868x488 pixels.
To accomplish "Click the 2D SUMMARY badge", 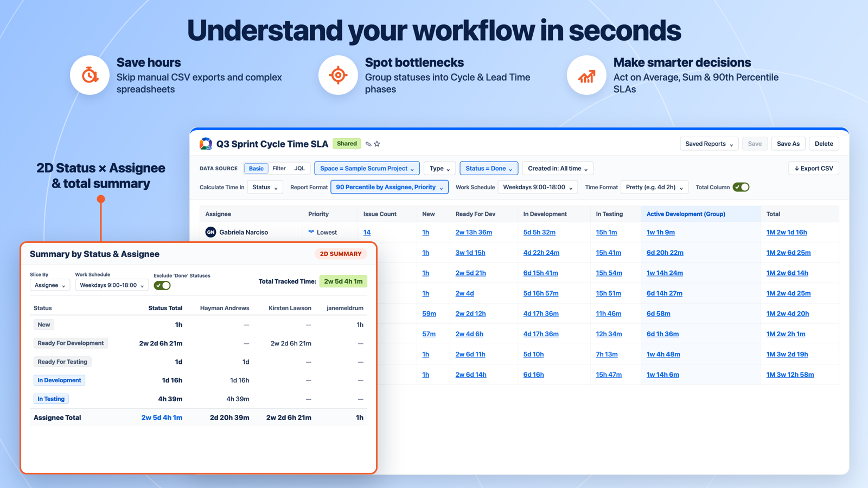I will (x=341, y=254).
